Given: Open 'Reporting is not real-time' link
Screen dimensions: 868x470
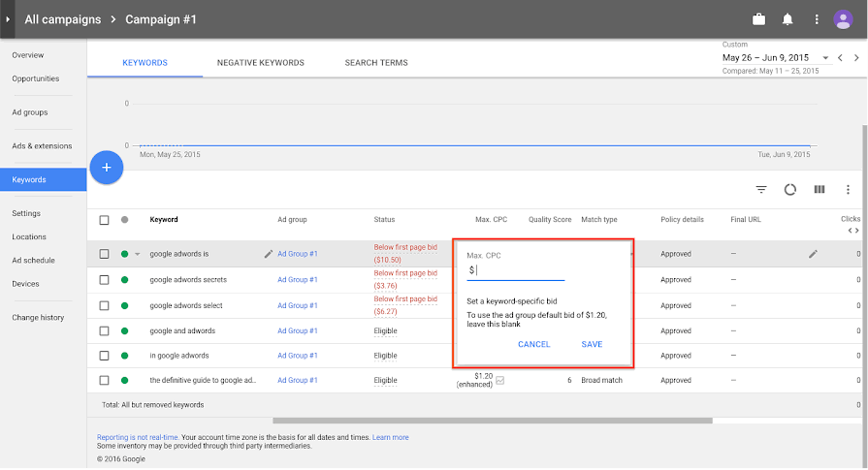Looking at the screenshot, I should click(x=138, y=437).
